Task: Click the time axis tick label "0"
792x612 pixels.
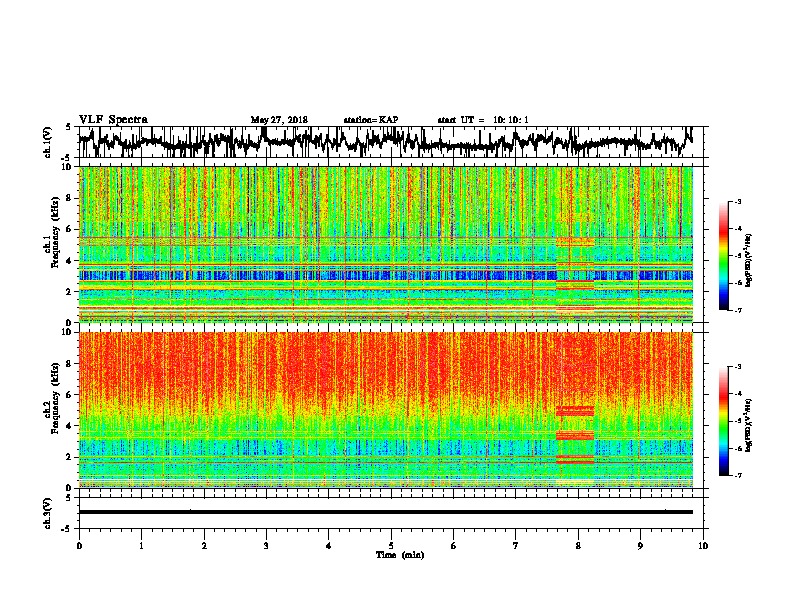Action: pos(79,546)
